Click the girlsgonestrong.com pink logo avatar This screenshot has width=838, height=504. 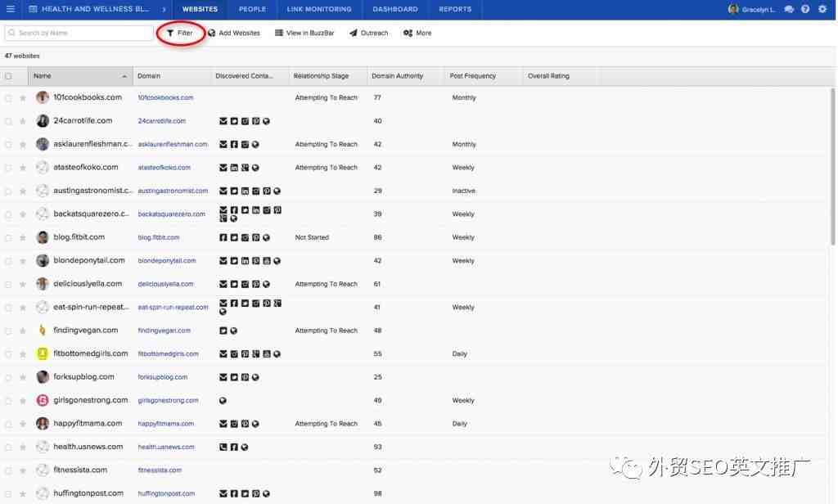[x=43, y=400]
